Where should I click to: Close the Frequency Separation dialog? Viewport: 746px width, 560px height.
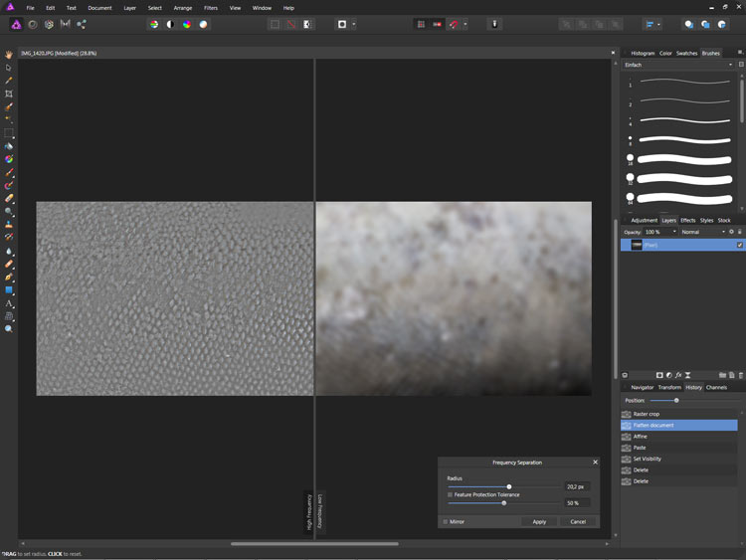[x=595, y=463]
